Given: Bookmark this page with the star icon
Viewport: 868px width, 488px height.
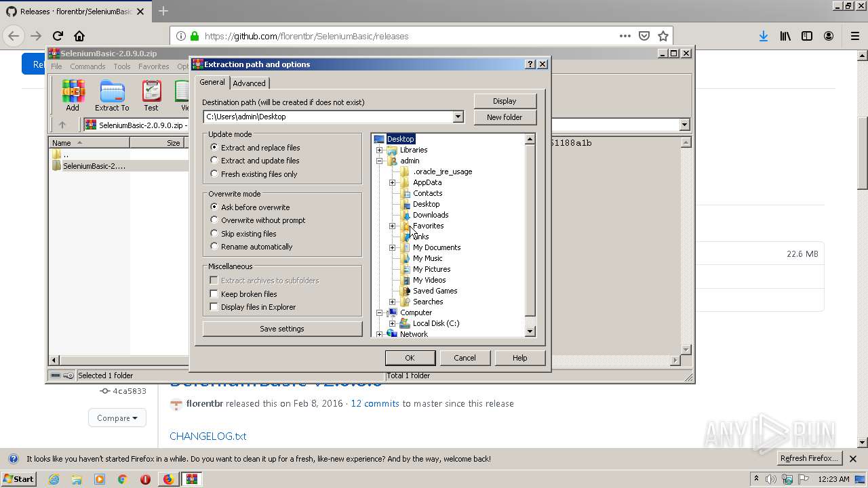Looking at the screenshot, I should 663,36.
